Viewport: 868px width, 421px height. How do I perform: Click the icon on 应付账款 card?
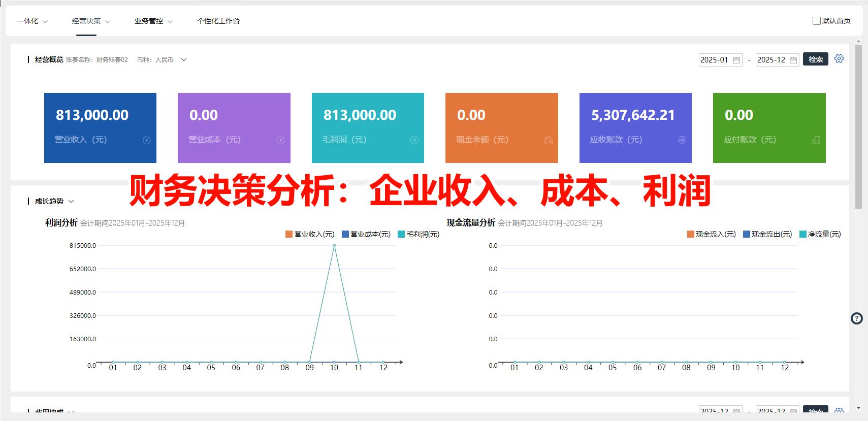click(816, 140)
